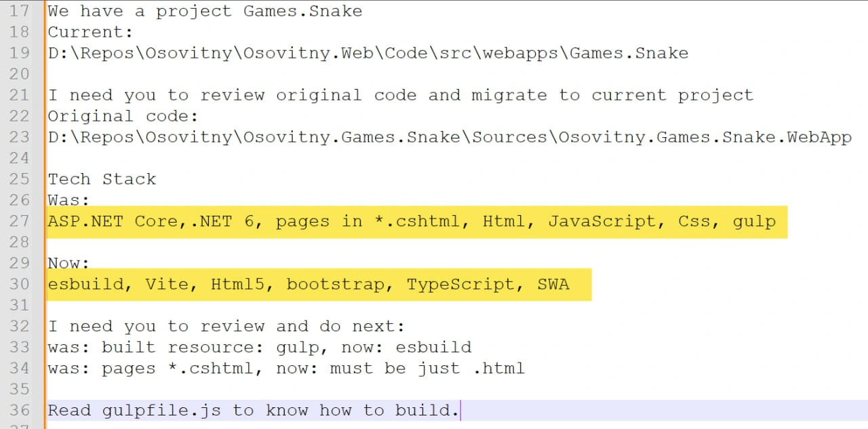This screenshot has width=868, height=429.
Task: Click 'I need you to review original code' line
Action: tap(400, 96)
